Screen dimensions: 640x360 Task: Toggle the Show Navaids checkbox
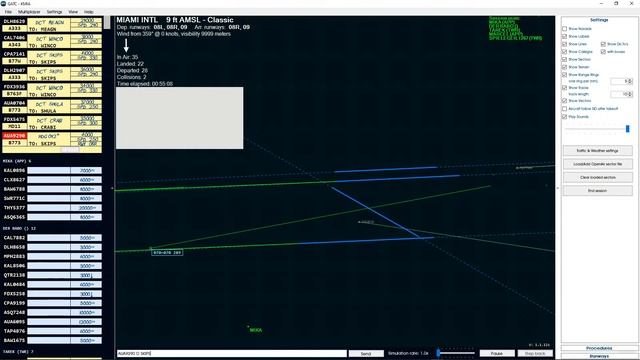pyautogui.click(x=564, y=29)
